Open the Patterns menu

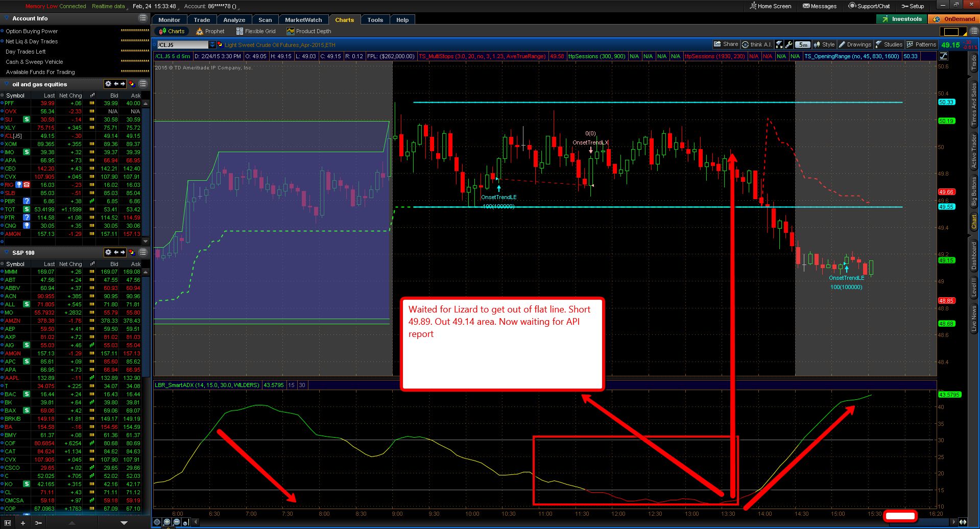tap(922, 44)
